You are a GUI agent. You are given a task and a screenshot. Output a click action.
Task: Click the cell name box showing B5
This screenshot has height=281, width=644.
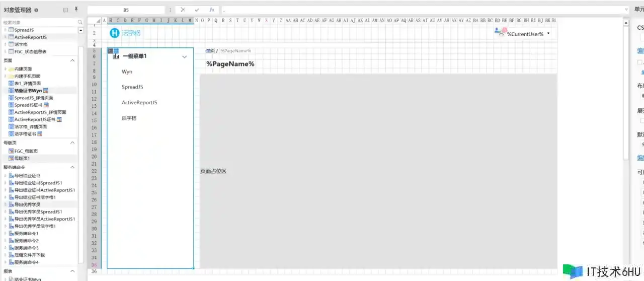(126, 10)
